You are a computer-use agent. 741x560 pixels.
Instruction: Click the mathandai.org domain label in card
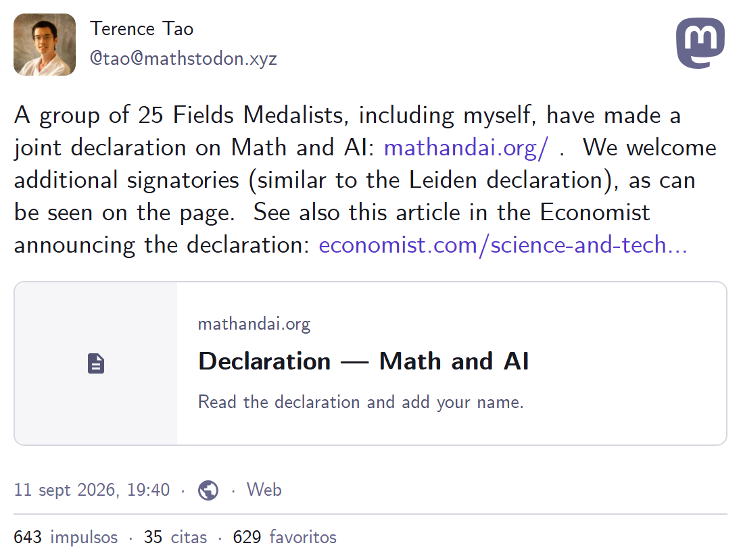tap(254, 324)
